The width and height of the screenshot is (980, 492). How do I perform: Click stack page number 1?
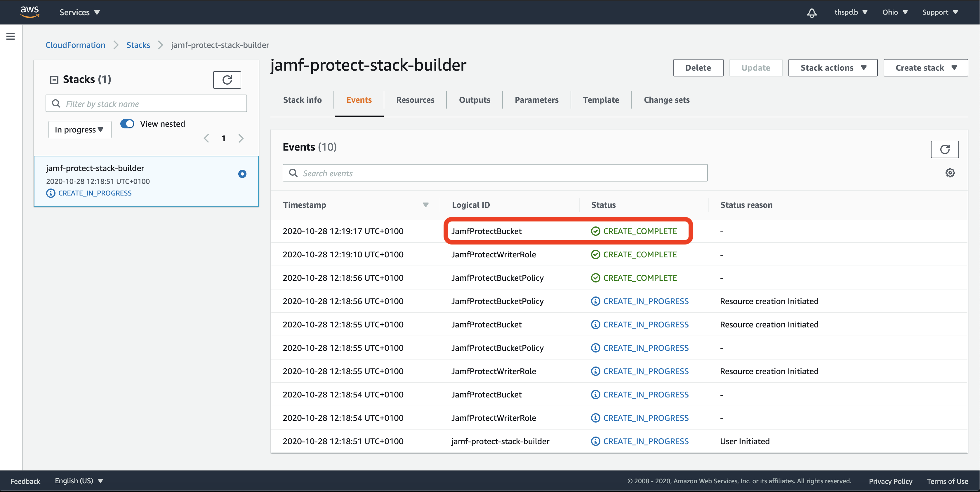[x=224, y=138]
